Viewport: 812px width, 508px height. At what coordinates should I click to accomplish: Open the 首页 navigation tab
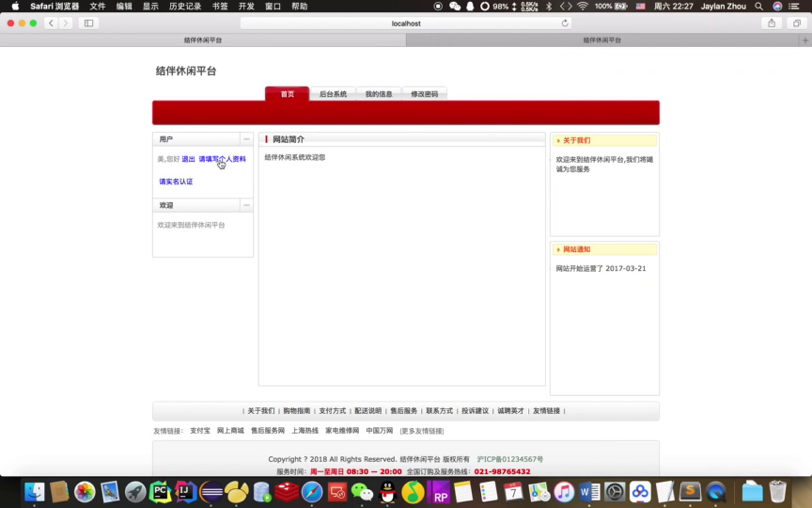288,94
